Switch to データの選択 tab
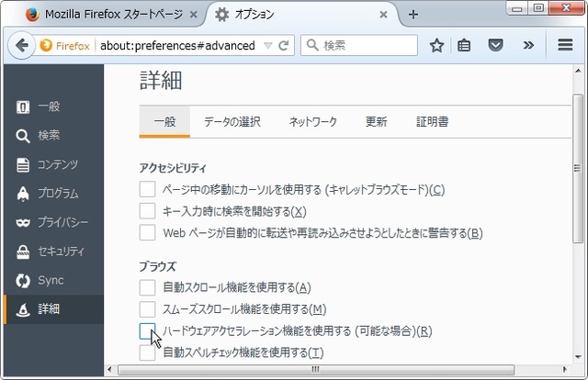Screen dimensions: 588x380 [232, 121]
